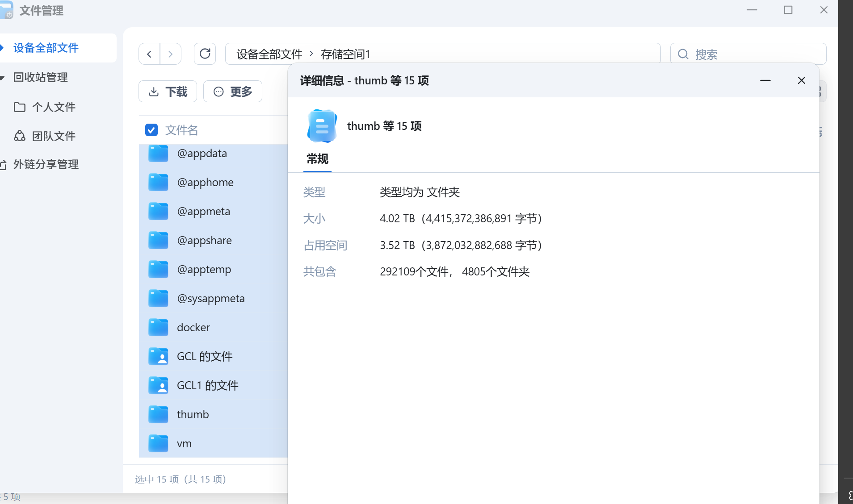853x504 pixels.
Task: Open 外链分享管理 from the sidebar
Action: click(46, 164)
